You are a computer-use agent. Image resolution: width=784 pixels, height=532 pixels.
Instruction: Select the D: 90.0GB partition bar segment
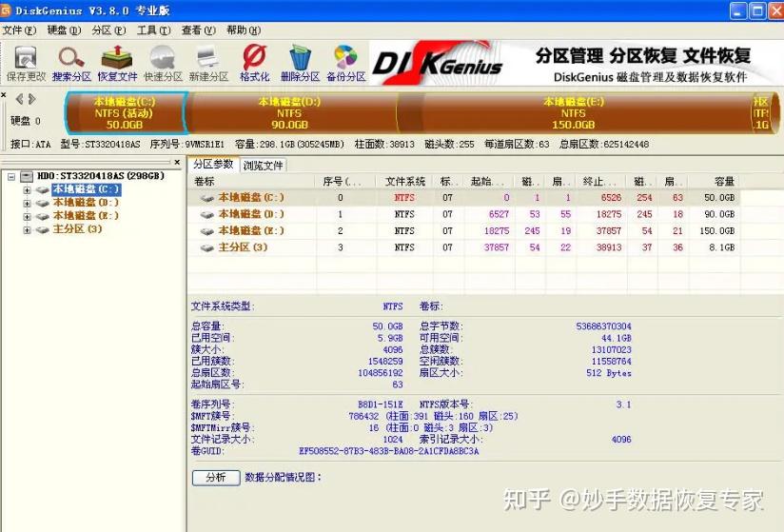[292, 113]
